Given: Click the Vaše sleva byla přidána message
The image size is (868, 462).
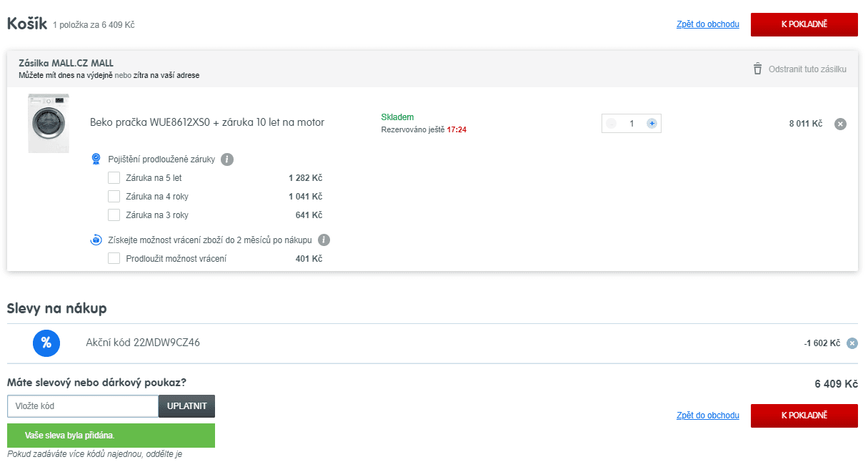Looking at the screenshot, I should pos(111,436).
